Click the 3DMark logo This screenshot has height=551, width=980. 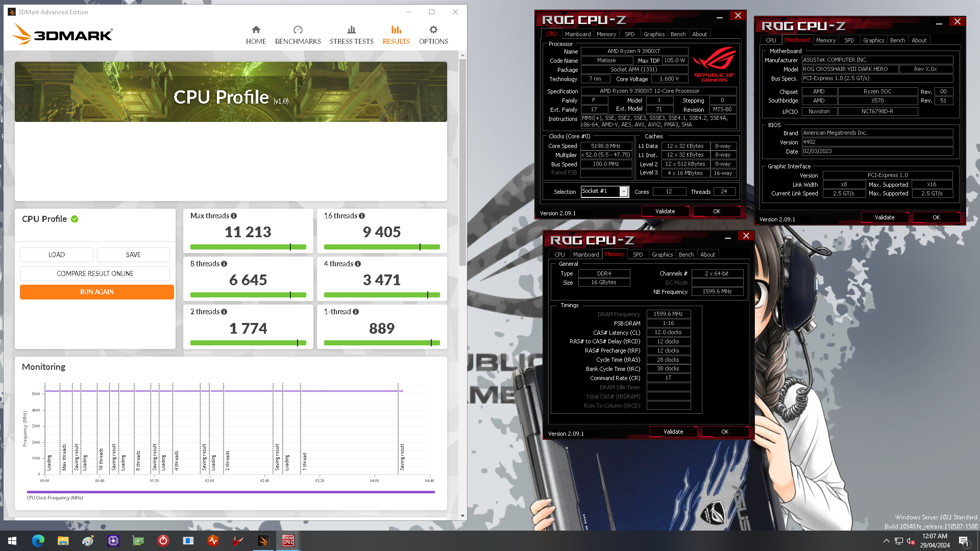62,34
